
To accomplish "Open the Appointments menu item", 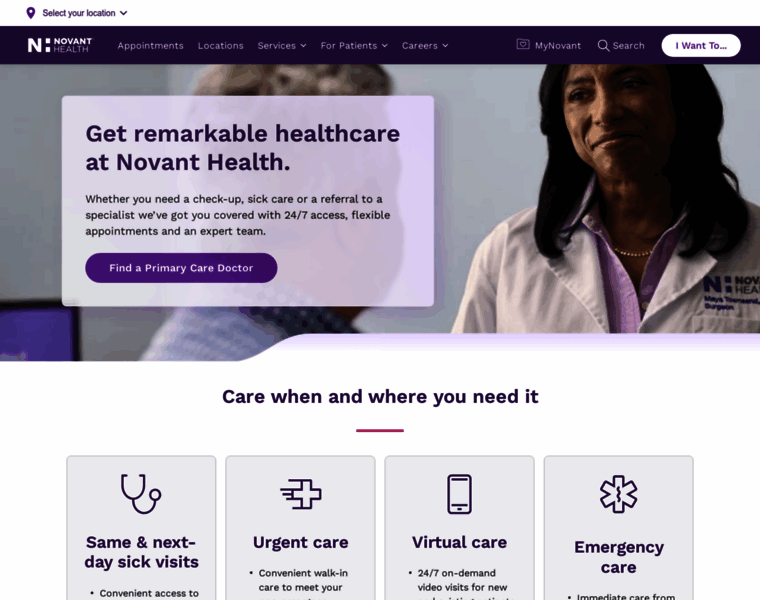I will tap(150, 46).
